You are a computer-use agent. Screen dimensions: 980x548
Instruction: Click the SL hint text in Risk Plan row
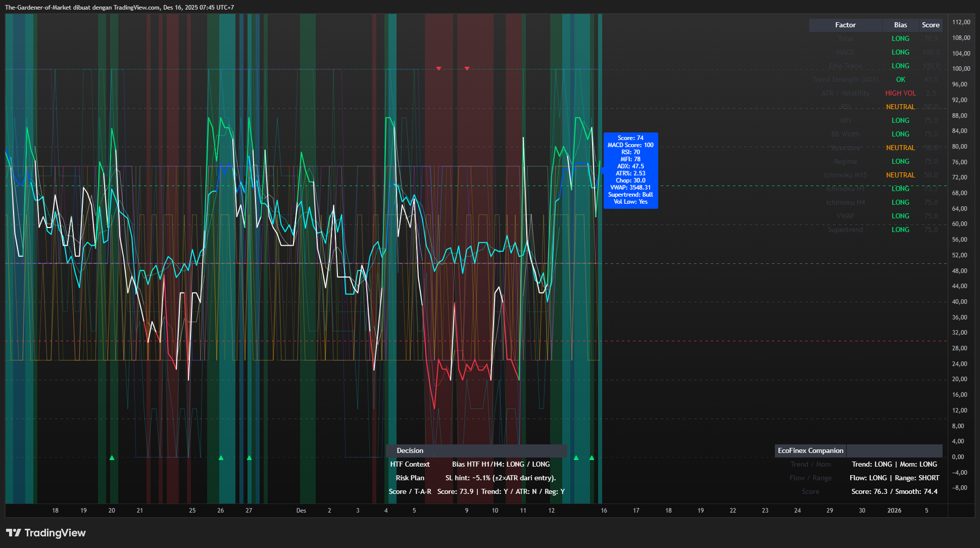500,478
